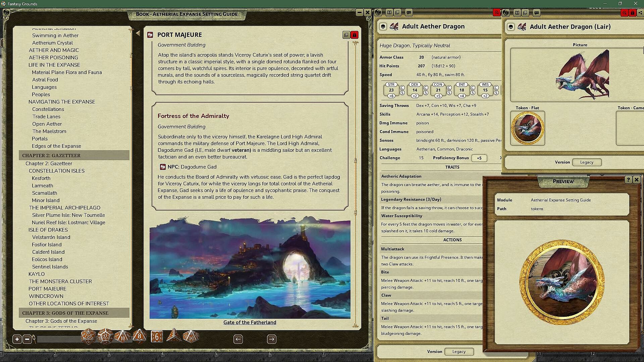Click Token - Flat dragon thumbnail
The image size is (644, 362).
coord(527,128)
